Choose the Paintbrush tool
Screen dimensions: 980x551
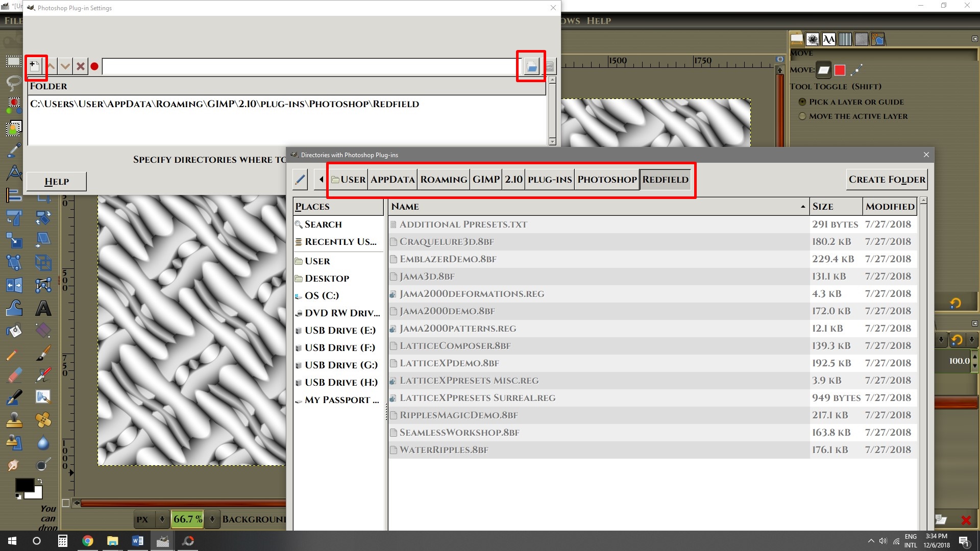click(x=43, y=353)
